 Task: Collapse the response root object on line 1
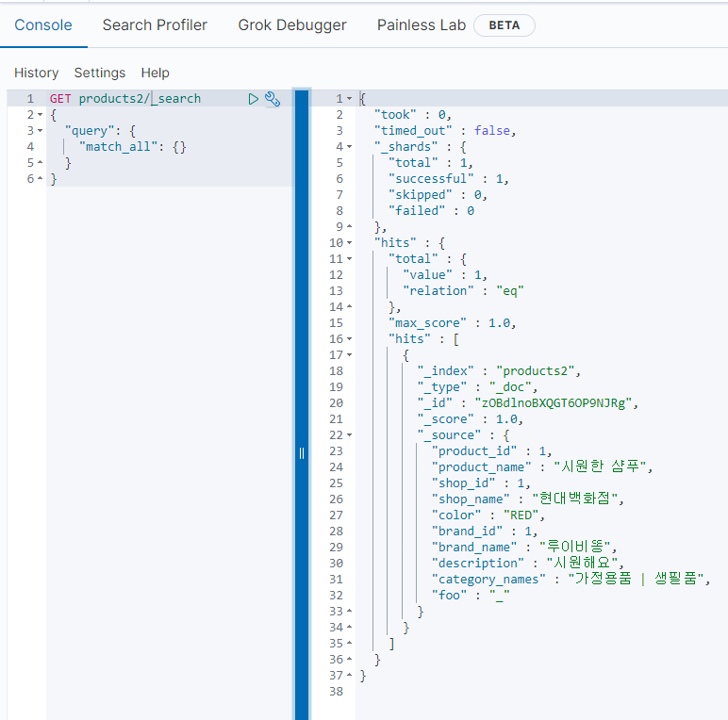[x=350, y=99]
